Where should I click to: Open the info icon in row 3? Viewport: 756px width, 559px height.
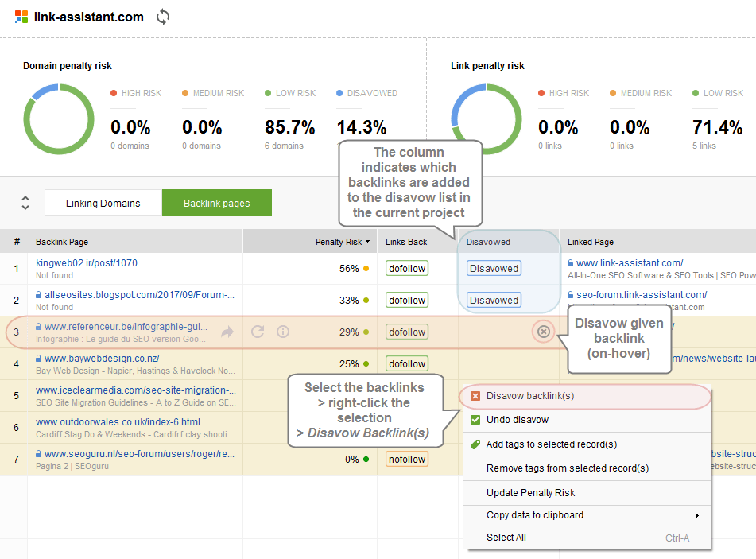pos(283,332)
